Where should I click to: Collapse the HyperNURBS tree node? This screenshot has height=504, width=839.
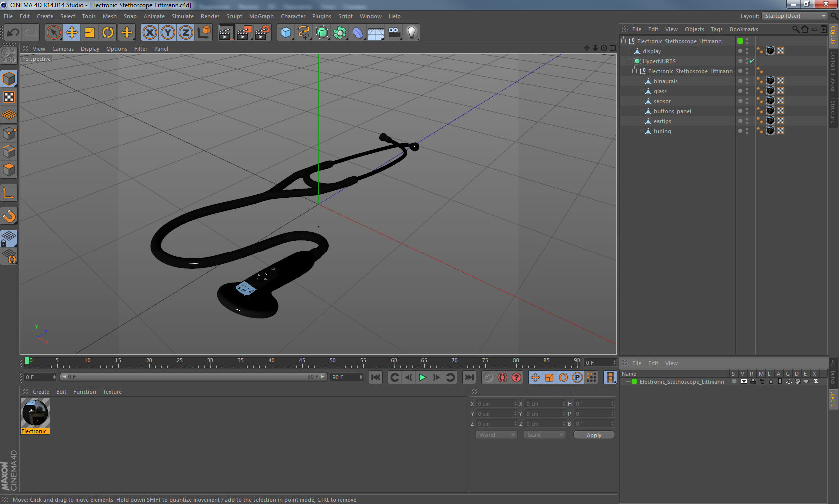coord(629,61)
